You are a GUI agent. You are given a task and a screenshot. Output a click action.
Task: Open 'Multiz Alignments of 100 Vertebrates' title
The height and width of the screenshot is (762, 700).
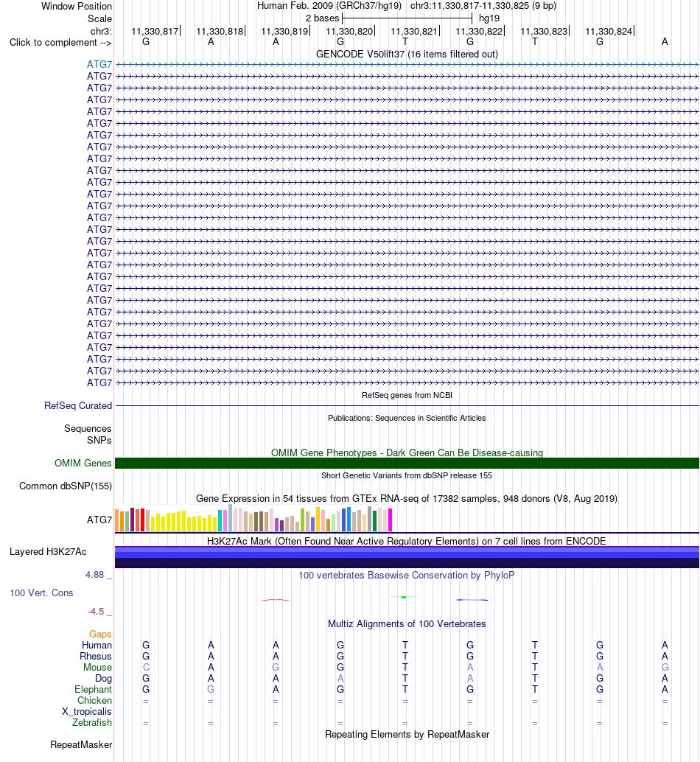click(407, 623)
